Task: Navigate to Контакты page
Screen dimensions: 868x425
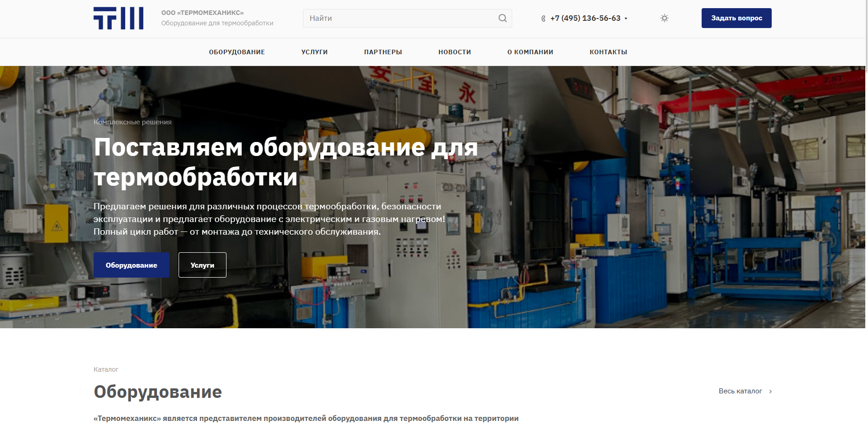Action: pos(608,52)
